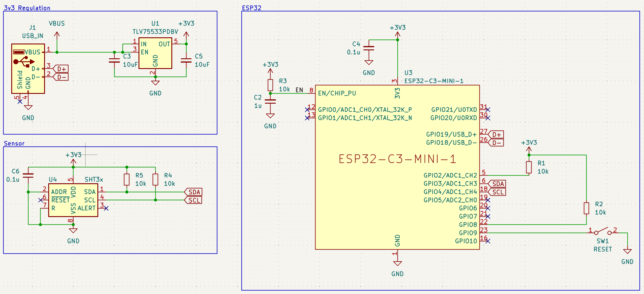The height and width of the screenshot is (294, 644).
Task: Click the GND symbol under capacitor C2
Action: [270, 115]
